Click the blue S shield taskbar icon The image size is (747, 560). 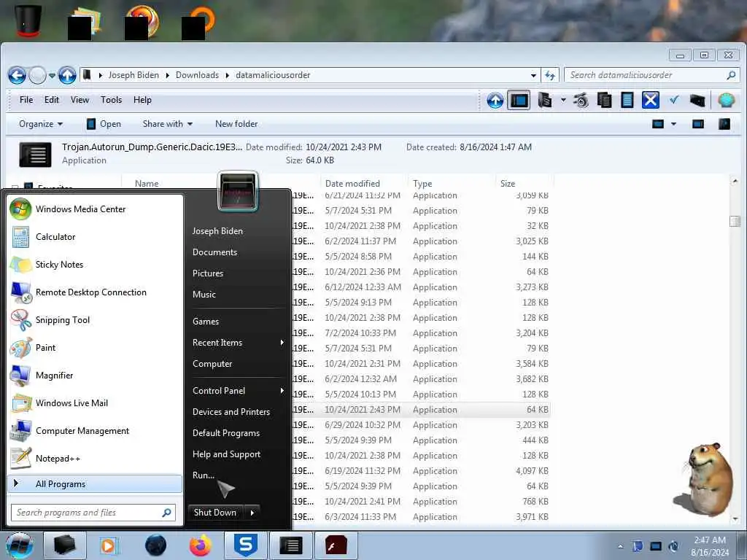pyautogui.click(x=245, y=545)
